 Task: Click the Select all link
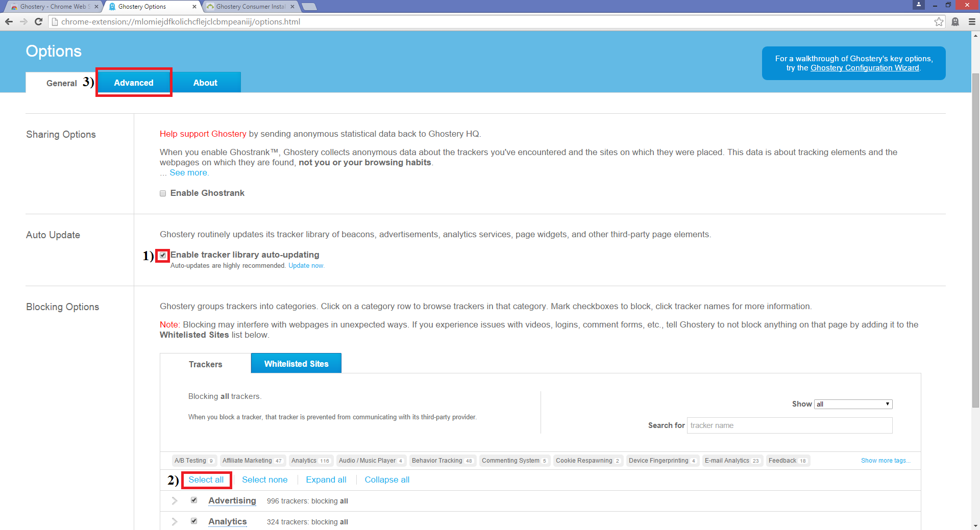point(206,479)
